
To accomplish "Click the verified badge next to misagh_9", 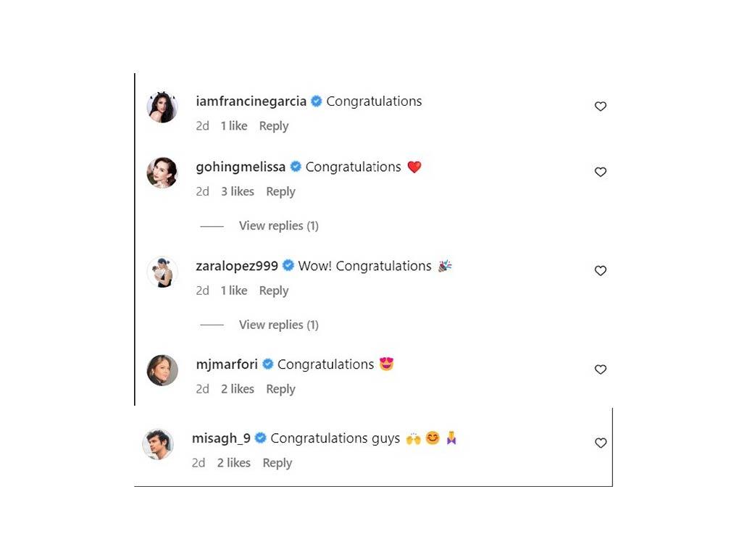I will (x=259, y=438).
